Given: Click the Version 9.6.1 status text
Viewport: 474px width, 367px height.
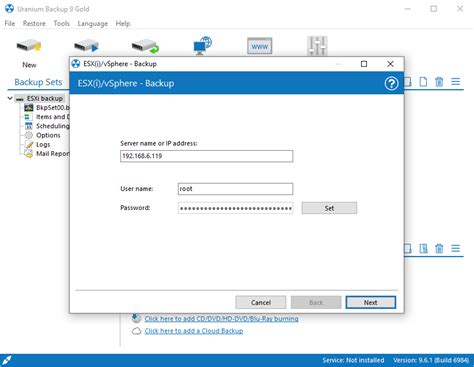Looking at the screenshot, I should point(431,360).
